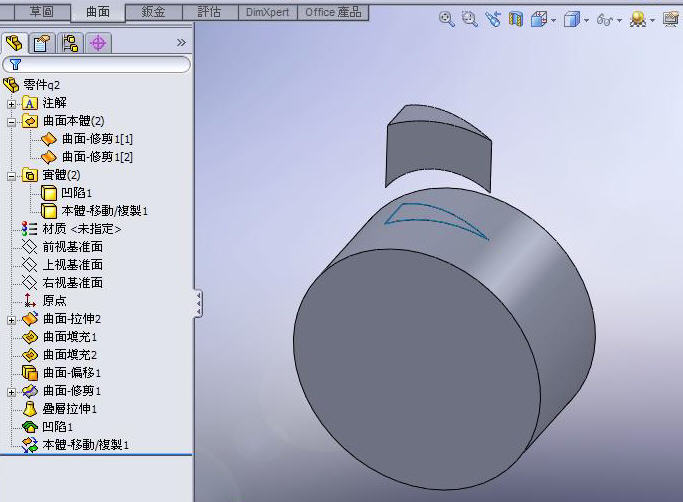Click the View Settings monitor icon
The height and width of the screenshot is (502, 683).
pyautogui.click(x=670, y=19)
